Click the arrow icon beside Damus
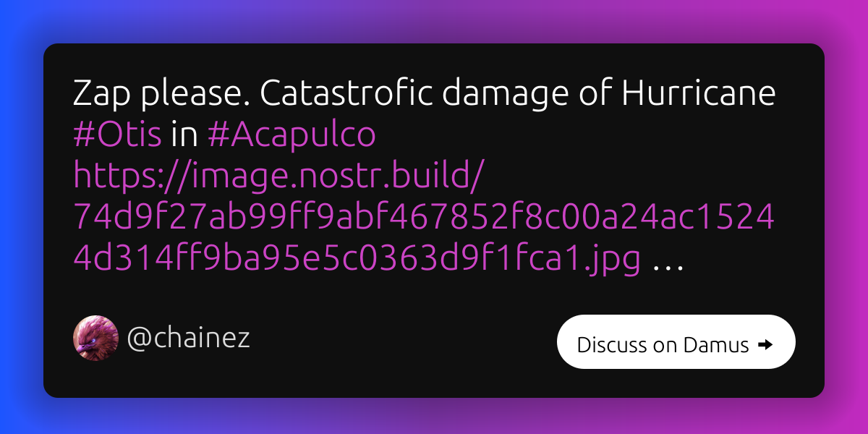This screenshot has height=434, width=868. 765,345
